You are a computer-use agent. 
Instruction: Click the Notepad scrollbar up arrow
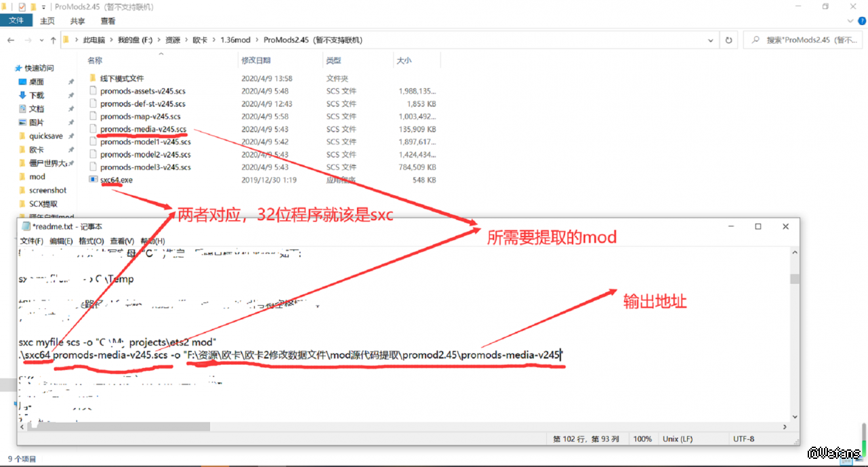[794, 253]
